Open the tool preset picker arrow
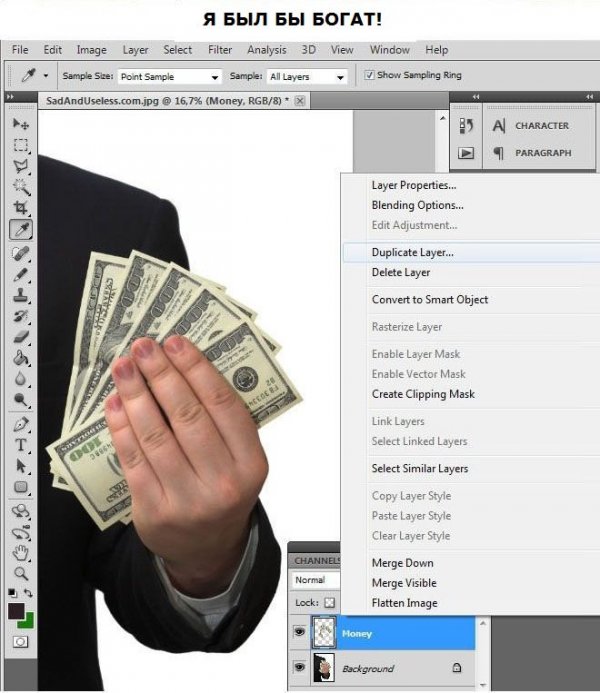The height and width of the screenshot is (693, 600). 46,76
